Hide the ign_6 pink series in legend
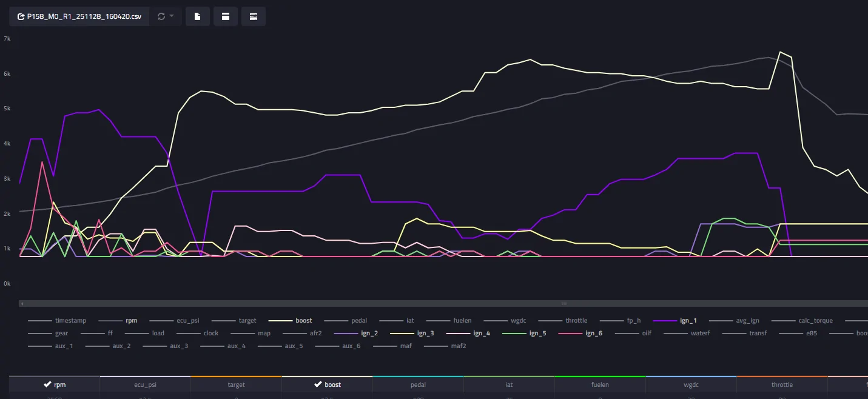868x399 pixels. [580, 333]
